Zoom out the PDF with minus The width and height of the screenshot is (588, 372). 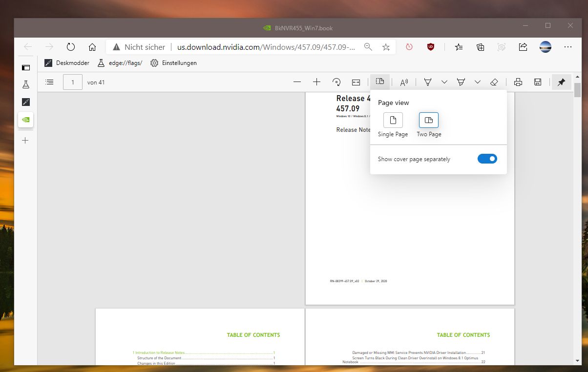tap(297, 82)
